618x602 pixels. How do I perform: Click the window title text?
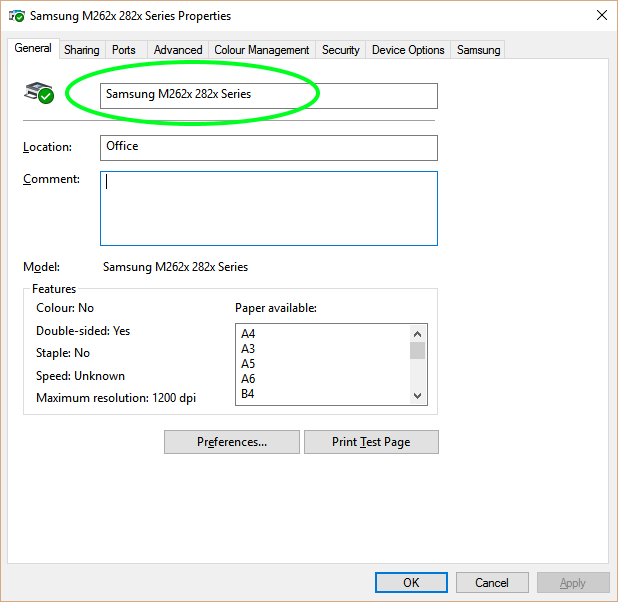click(x=130, y=16)
